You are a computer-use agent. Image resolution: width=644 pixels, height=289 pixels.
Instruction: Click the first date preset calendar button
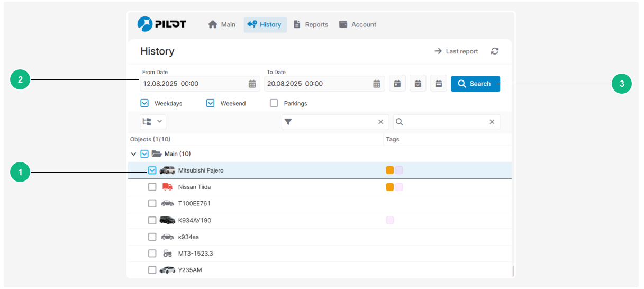397,84
